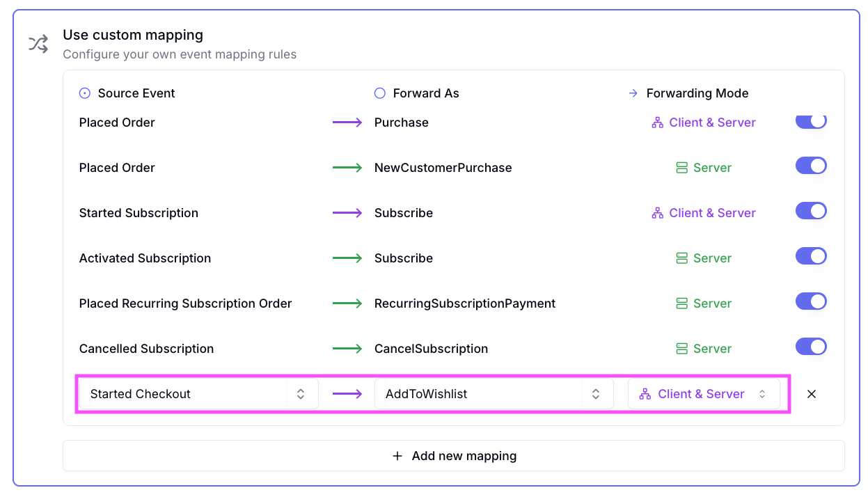Click the server icon on the CancelSubscription row
The image size is (868, 497).
[x=681, y=348]
